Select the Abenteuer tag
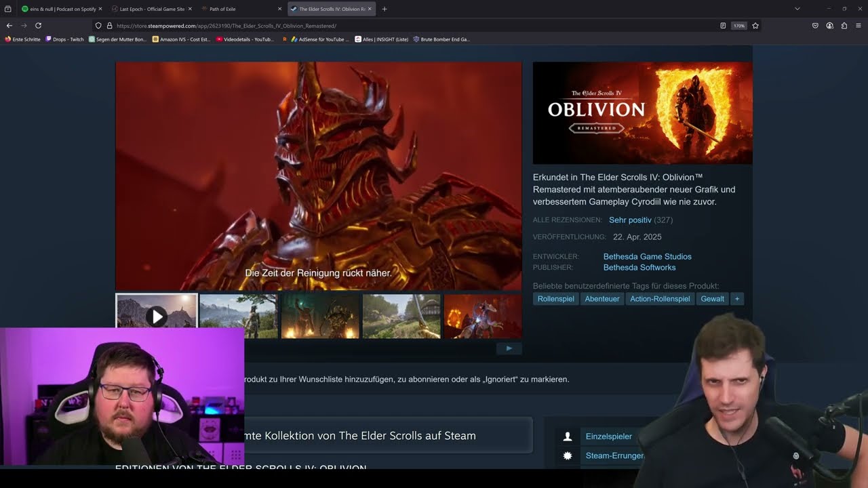The image size is (868, 488). [602, 299]
